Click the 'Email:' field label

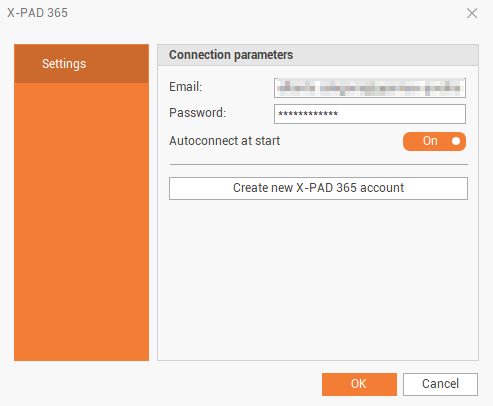185,87
